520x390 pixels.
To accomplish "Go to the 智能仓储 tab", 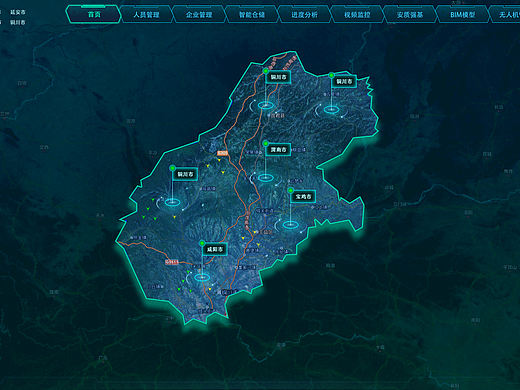I will [x=252, y=14].
